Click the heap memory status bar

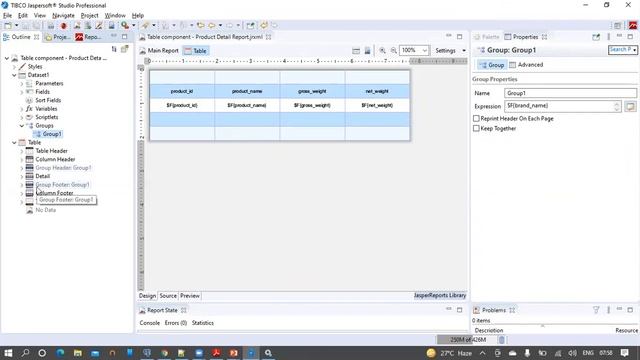(x=467, y=340)
